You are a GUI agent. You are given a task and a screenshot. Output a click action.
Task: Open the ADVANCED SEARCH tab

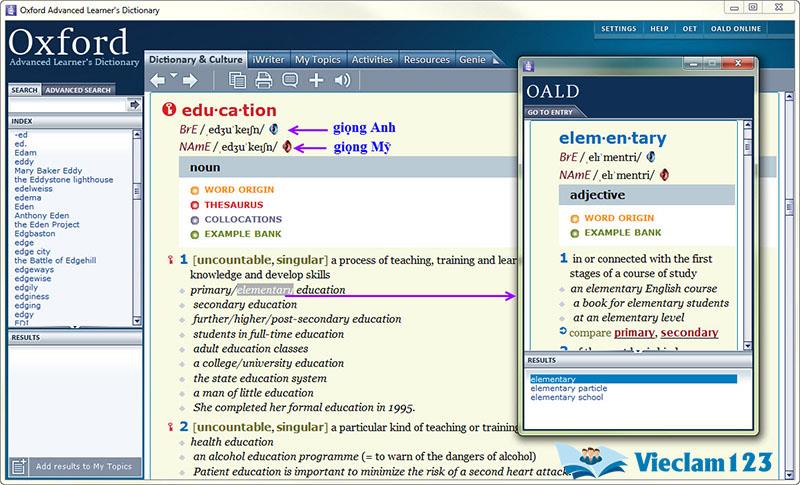(x=78, y=90)
